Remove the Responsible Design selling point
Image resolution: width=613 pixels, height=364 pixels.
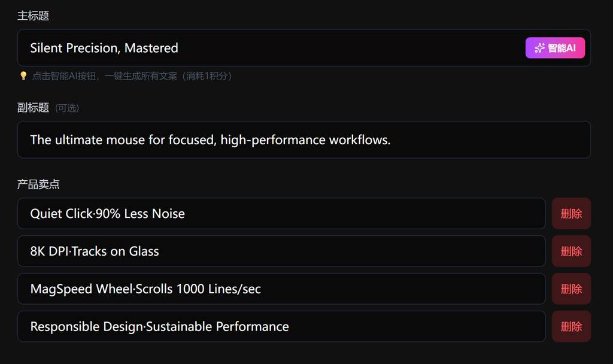(571, 327)
